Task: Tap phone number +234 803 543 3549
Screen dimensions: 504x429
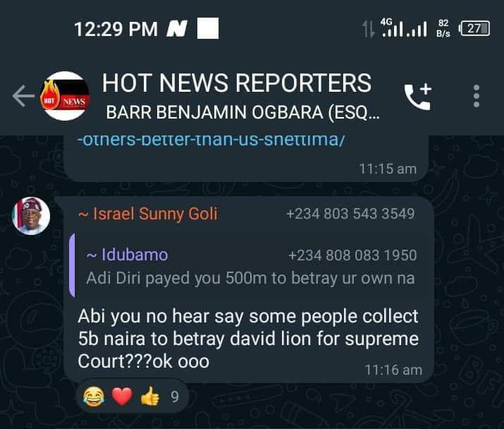Action: [x=350, y=214]
